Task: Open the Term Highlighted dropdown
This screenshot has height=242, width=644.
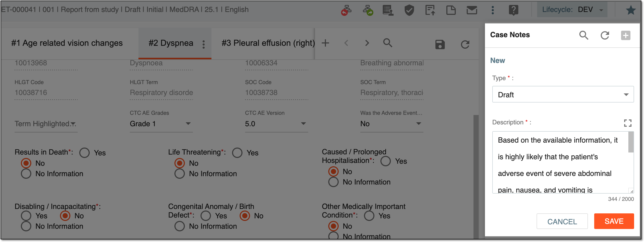Action: coord(46,124)
